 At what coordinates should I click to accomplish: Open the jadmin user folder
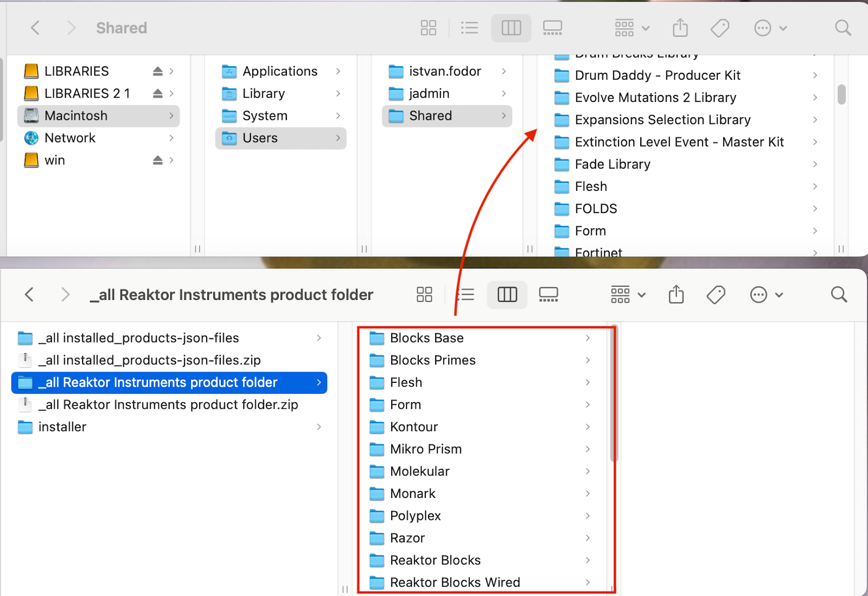(x=447, y=93)
